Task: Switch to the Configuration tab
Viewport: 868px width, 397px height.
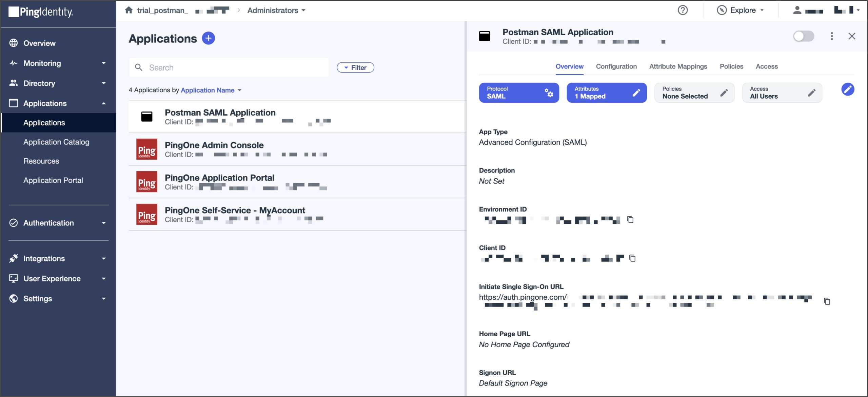Action: coord(616,66)
